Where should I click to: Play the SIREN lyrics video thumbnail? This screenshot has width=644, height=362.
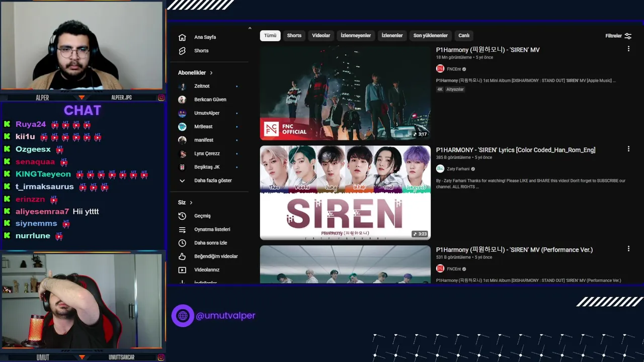(345, 193)
